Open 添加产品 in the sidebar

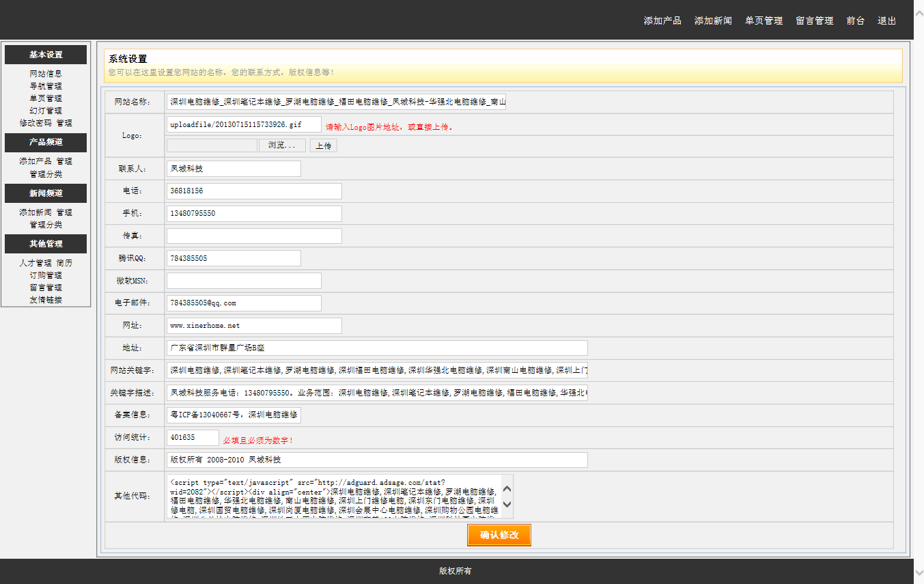pos(36,161)
